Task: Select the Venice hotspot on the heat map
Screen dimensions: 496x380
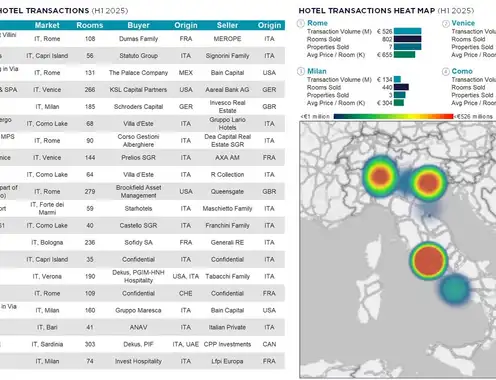Action: (x=428, y=182)
